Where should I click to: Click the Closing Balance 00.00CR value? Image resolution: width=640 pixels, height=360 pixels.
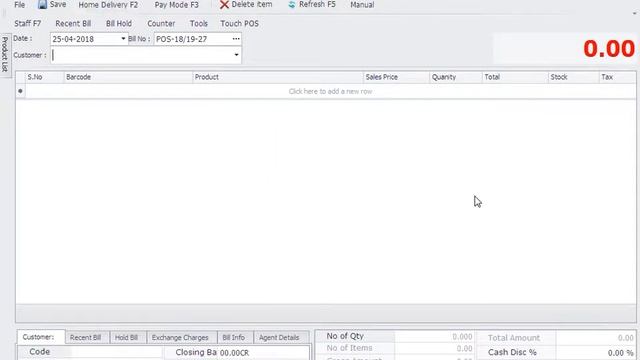(234, 353)
